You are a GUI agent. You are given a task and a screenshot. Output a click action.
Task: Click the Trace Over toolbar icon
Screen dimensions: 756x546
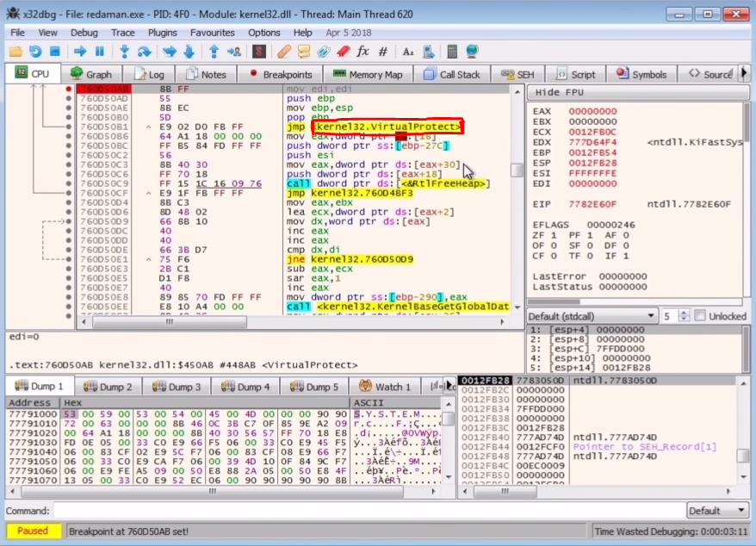189,51
